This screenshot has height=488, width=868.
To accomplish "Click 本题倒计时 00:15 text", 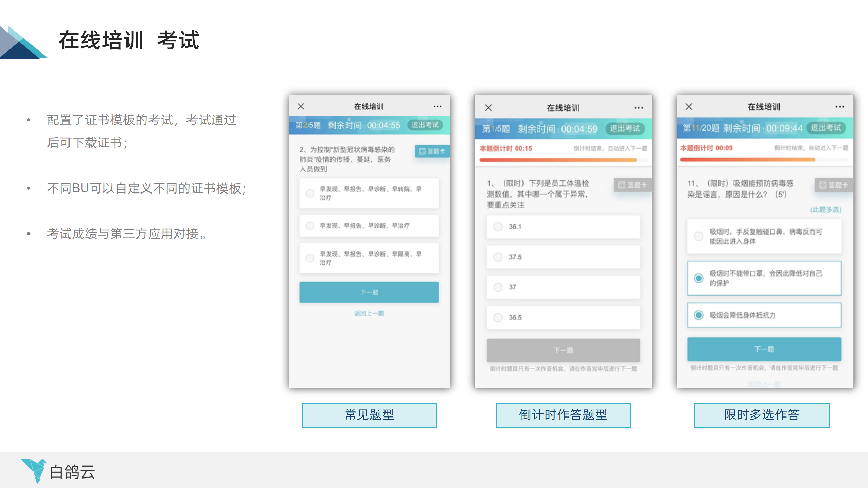I will tap(506, 148).
